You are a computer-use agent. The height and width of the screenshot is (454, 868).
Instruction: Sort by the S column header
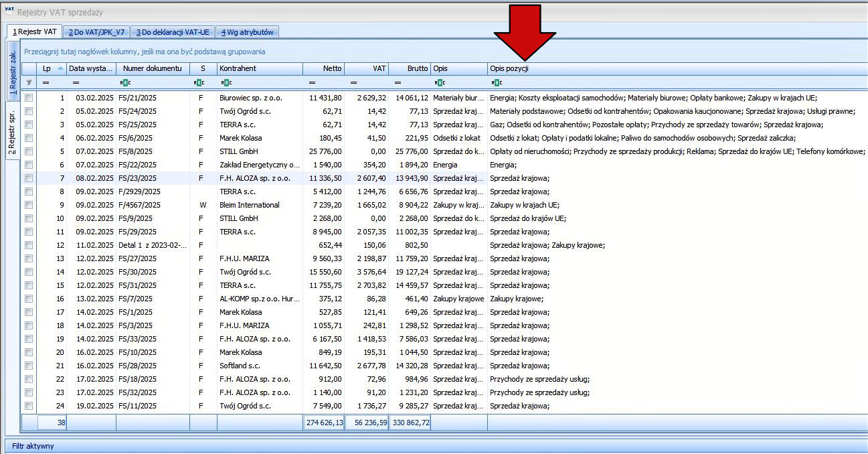click(203, 68)
